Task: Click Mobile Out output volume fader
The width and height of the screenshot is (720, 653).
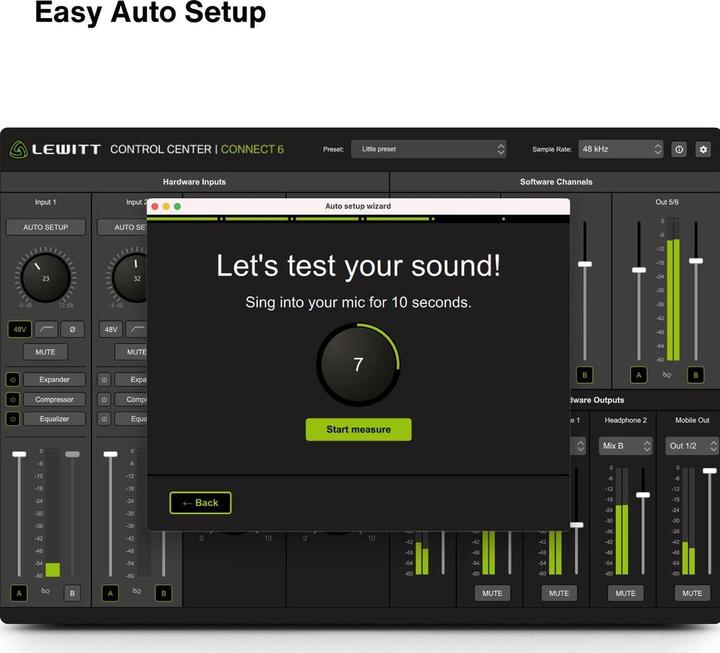Action: [709, 471]
